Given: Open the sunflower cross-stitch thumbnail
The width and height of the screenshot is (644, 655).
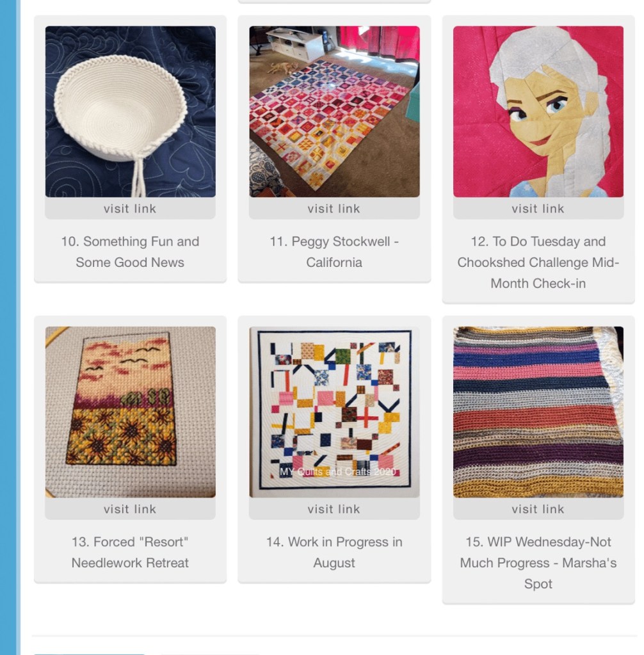Looking at the screenshot, I should point(131,412).
